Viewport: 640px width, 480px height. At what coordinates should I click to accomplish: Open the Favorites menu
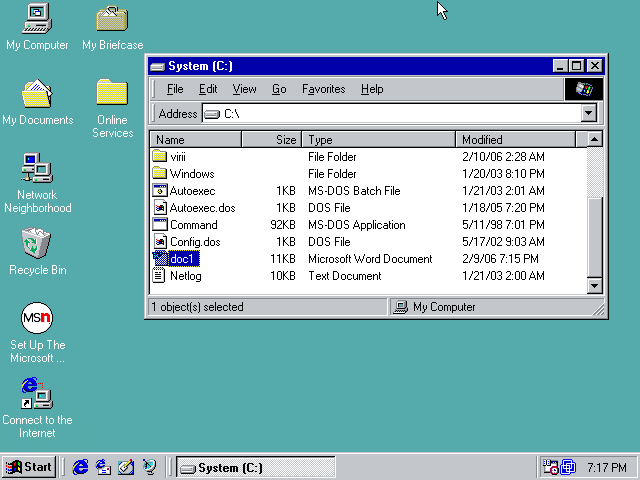323,89
